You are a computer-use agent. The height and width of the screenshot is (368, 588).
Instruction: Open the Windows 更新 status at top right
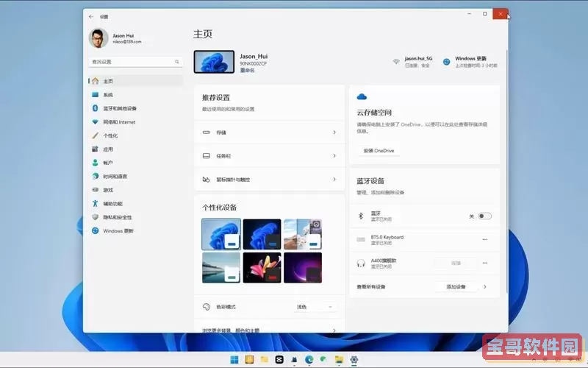coord(470,62)
